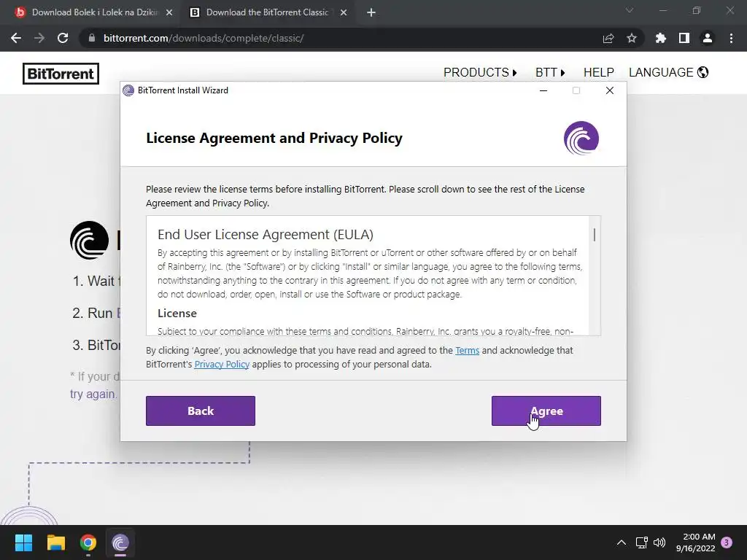This screenshot has width=747, height=560.
Task: Click the 'try again' link on the page
Action: click(93, 394)
